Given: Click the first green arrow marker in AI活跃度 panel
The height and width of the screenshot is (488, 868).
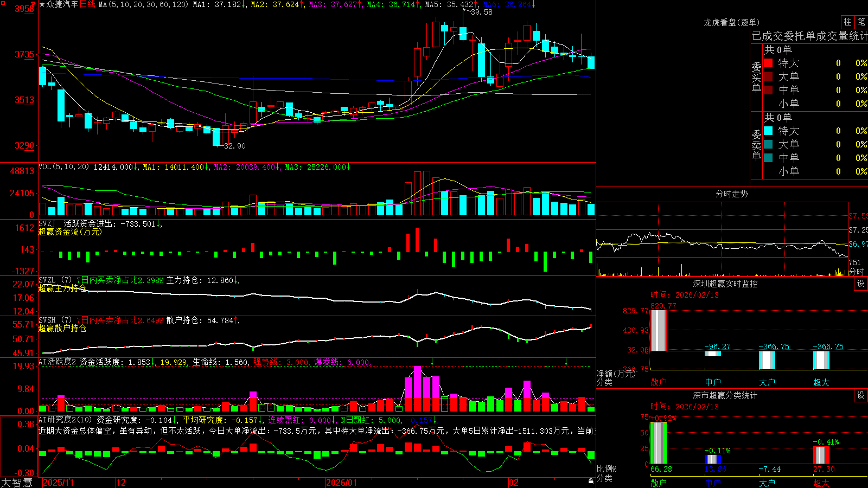Looking at the screenshot, I should point(432,362).
